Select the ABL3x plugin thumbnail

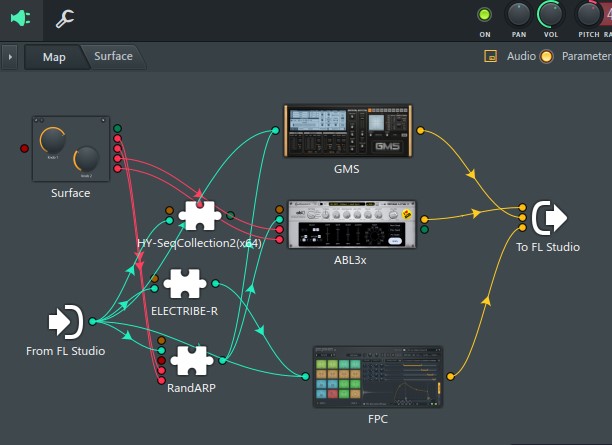coord(352,224)
